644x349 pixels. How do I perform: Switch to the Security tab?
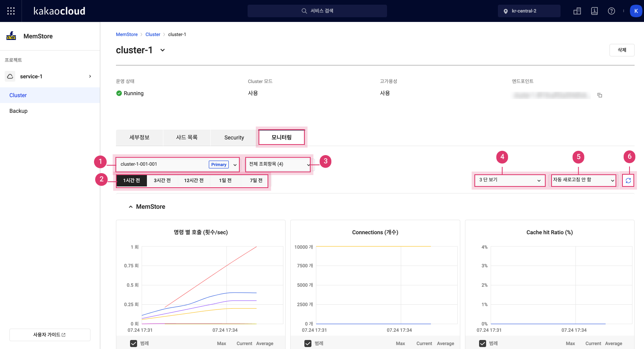point(234,137)
